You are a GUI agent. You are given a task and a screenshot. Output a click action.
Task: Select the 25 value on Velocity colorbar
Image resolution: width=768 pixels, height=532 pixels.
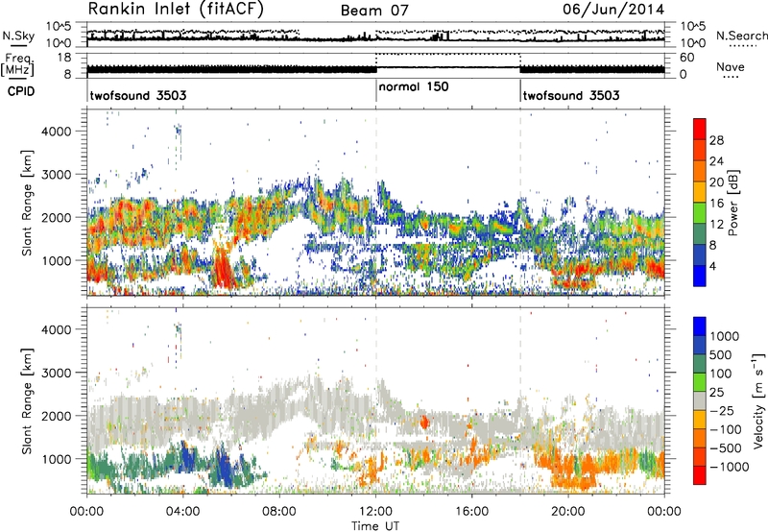716,393
